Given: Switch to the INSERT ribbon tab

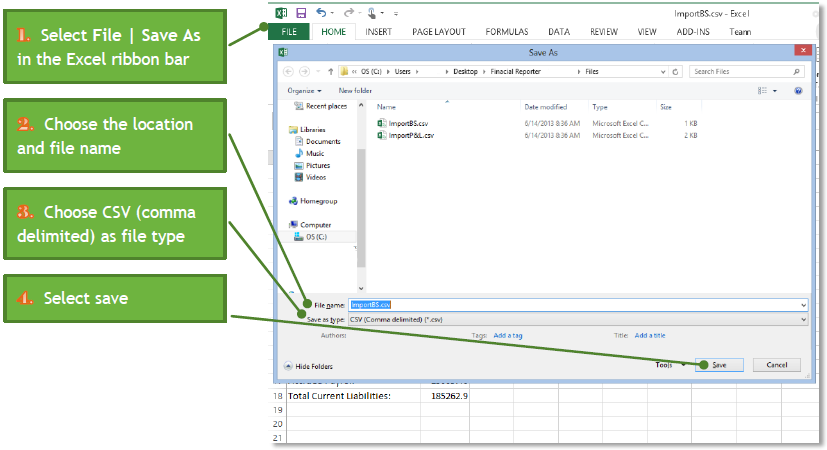Looking at the screenshot, I should [x=378, y=32].
